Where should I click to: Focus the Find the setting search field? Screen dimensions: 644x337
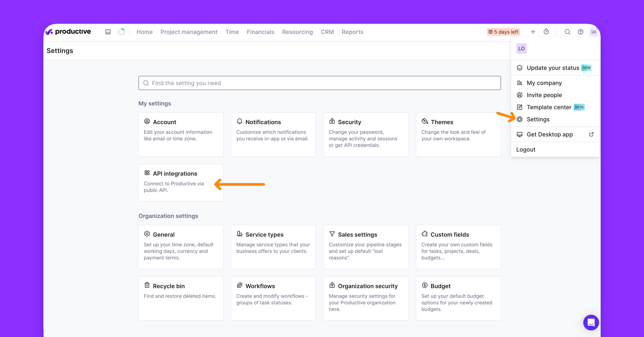[319, 83]
